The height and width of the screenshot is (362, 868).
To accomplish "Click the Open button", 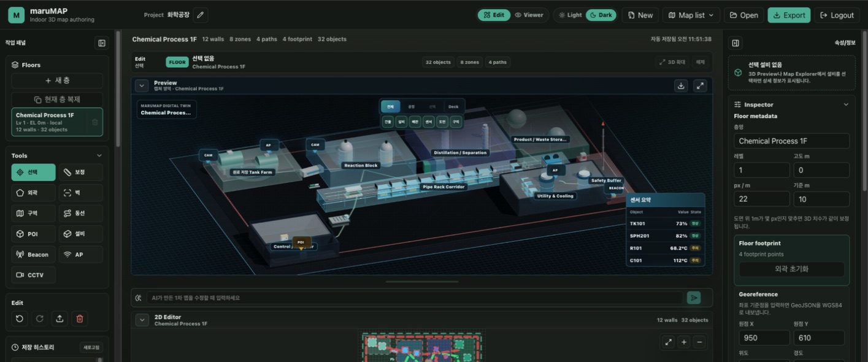I will (743, 15).
